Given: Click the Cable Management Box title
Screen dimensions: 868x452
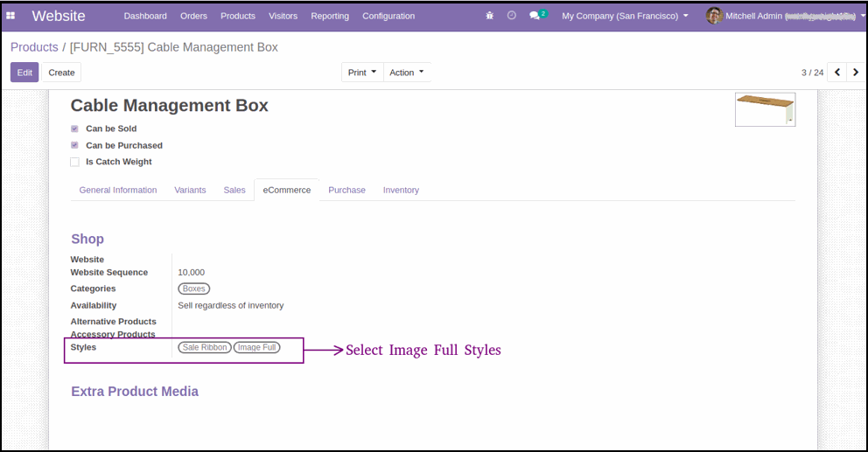Looking at the screenshot, I should pyautogui.click(x=170, y=105).
